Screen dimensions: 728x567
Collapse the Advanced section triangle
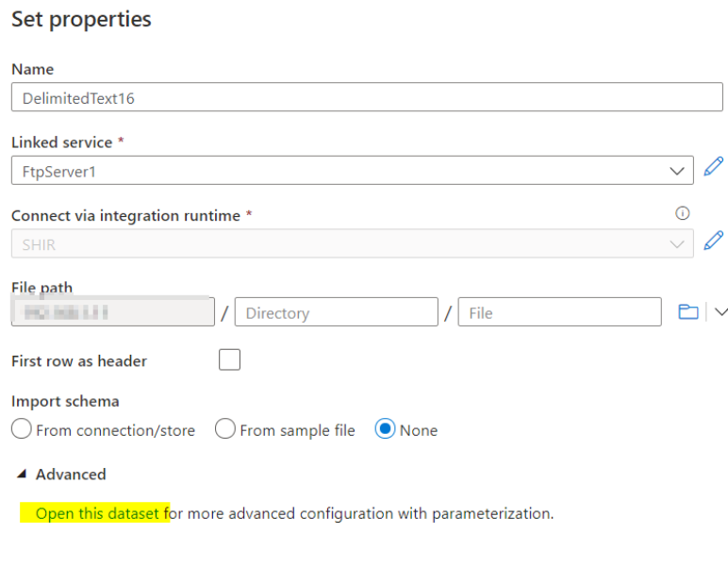[x=22, y=474]
